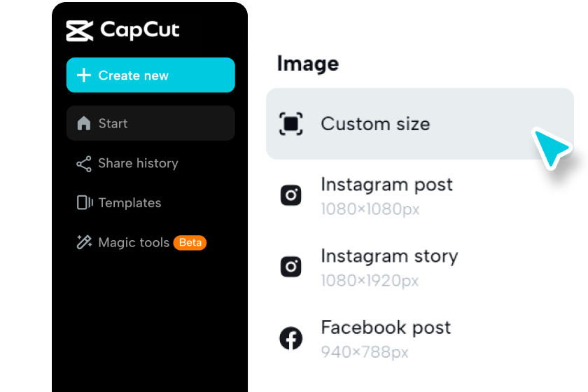
Task: Click the orange Beta badge
Action: click(x=190, y=243)
